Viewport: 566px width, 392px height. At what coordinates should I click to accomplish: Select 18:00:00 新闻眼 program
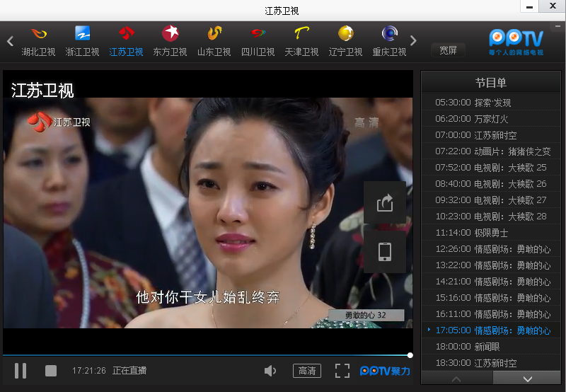(491, 347)
